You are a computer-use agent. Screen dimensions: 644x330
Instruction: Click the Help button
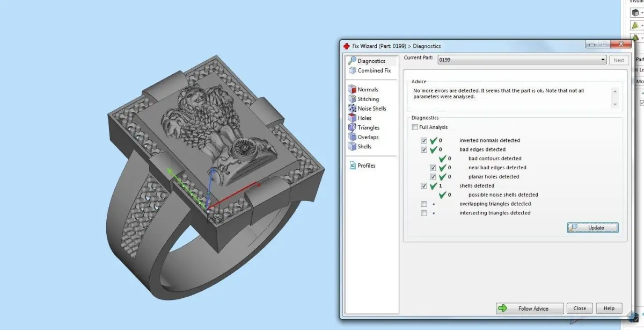pos(609,309)
